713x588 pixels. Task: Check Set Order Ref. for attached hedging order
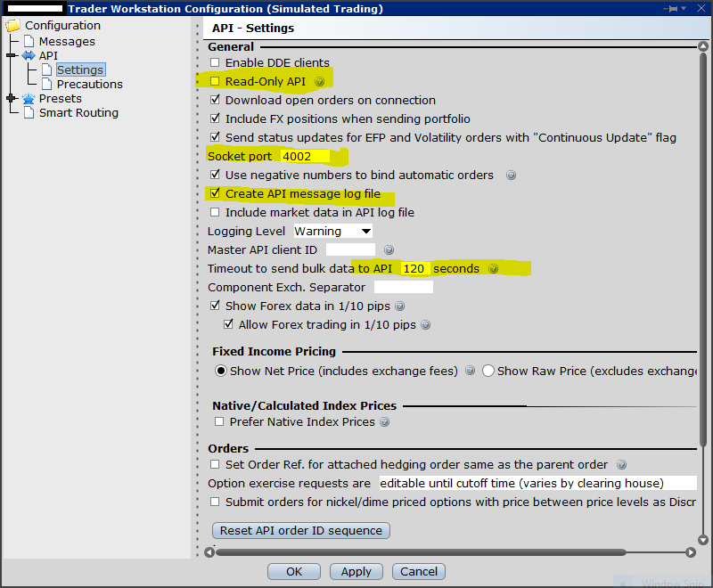(x=215, y=464)
